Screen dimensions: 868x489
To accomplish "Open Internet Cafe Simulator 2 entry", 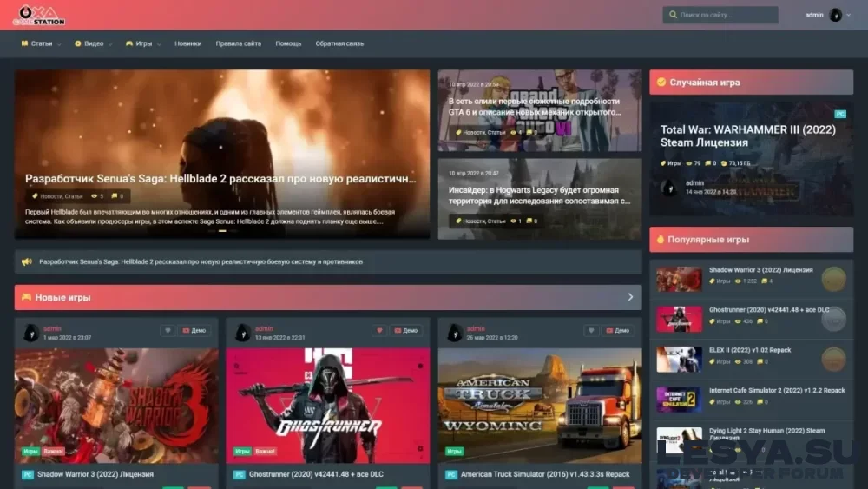I will tap(777, 390).
